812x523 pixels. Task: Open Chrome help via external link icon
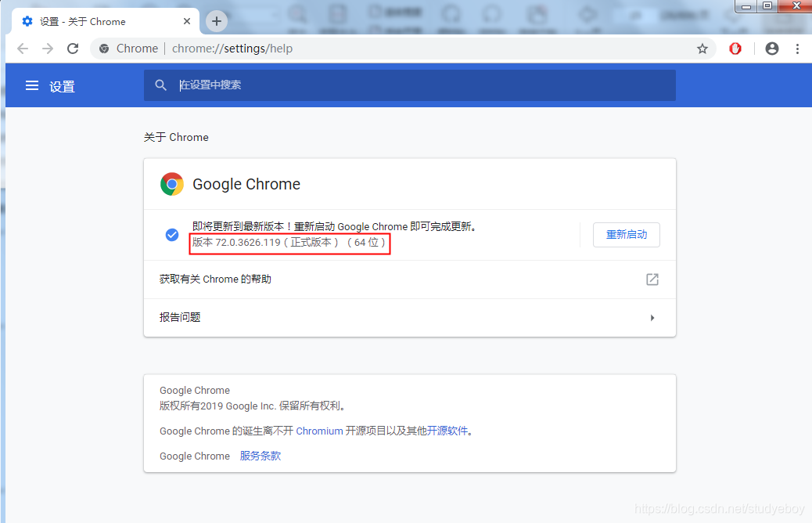pos(652,280)
